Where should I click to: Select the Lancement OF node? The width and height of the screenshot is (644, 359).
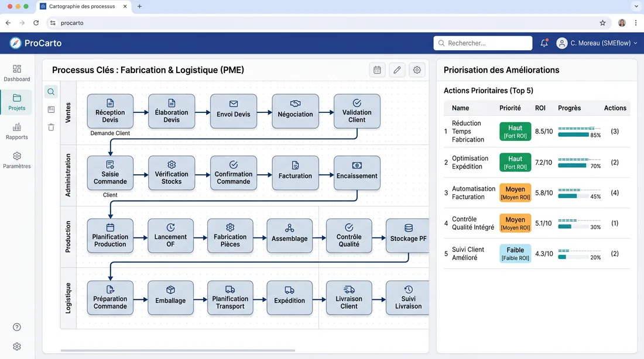[170, 236]
